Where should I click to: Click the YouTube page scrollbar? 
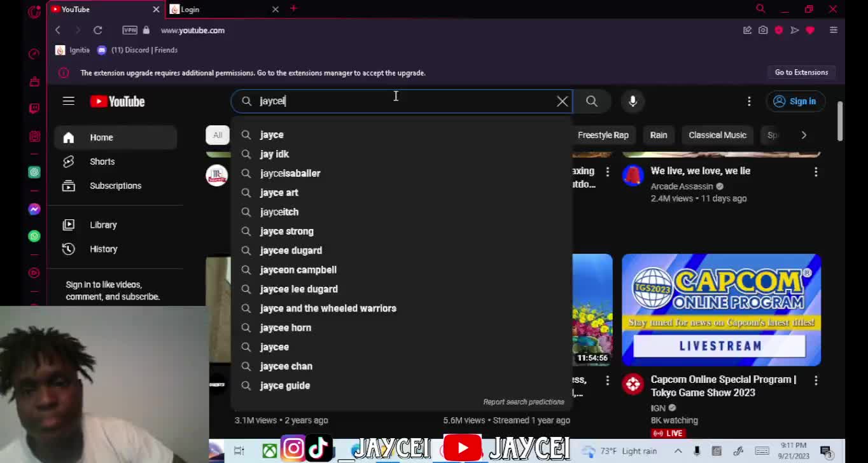point(840,121)
